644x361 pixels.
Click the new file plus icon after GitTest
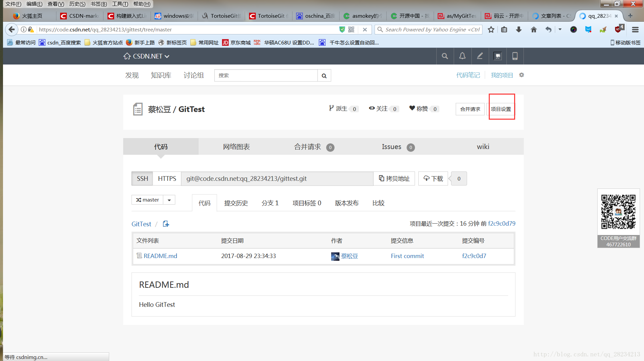(x=166, y=224)
